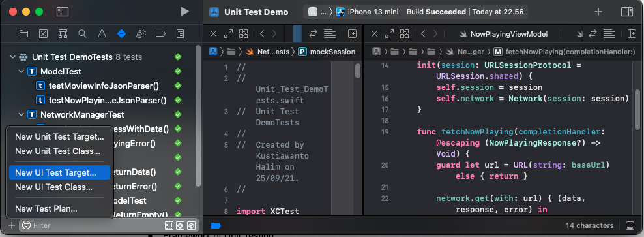Screen dimensions: 644x237
Task: Open the Report navigator list icon
Action: (180, 34)
